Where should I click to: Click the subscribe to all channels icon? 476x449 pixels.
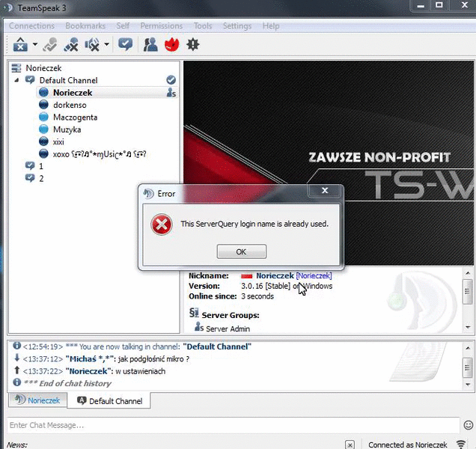pos(126,45)
